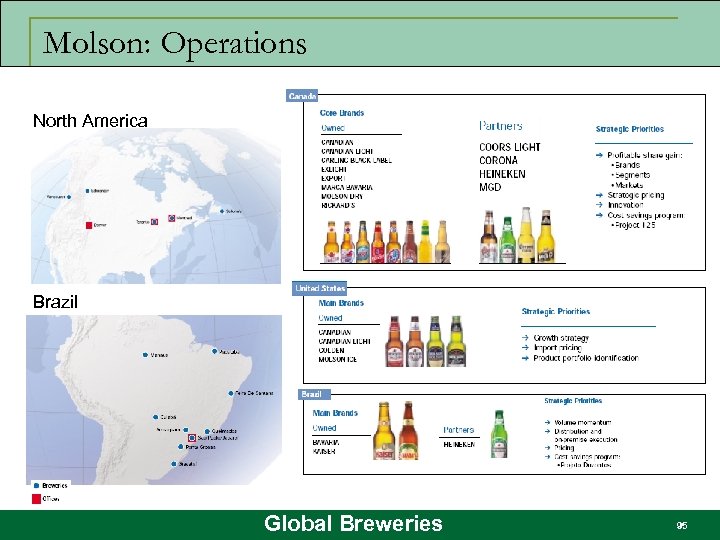Image resolution: width=720 pixels, height=540 pixels.
Task: Click 'CORONA' in Partners list
Action: (x=498, y=160)
